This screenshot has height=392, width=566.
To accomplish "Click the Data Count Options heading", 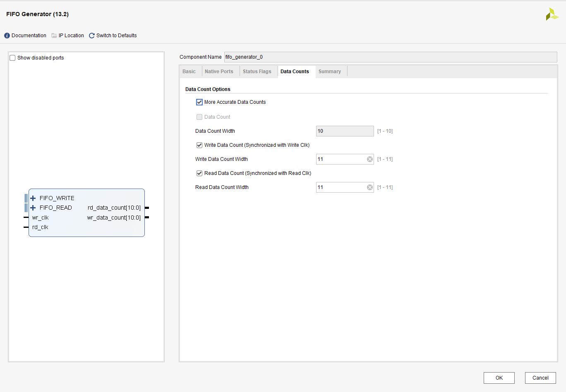I will pyautogui.click(x=208, y=89).
